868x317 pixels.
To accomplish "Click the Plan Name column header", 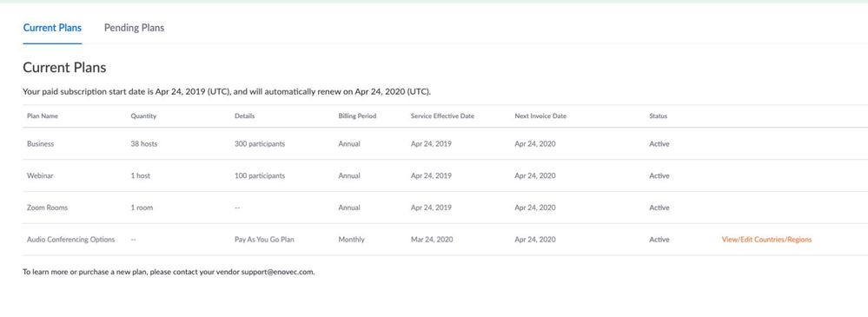I will tap(43, 116).
